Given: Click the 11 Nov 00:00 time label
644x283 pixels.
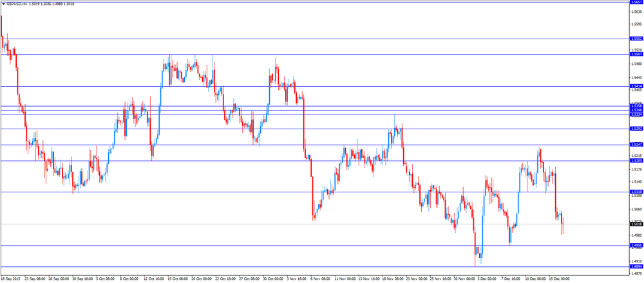Looking at the screenshot, I should [344, 278].
